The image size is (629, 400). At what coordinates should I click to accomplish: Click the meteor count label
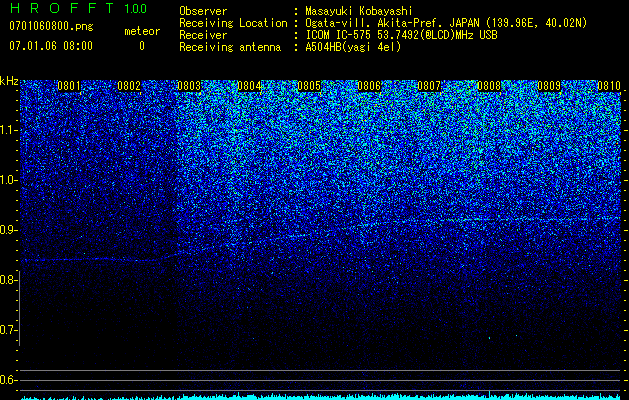click(x=142, y=31)
